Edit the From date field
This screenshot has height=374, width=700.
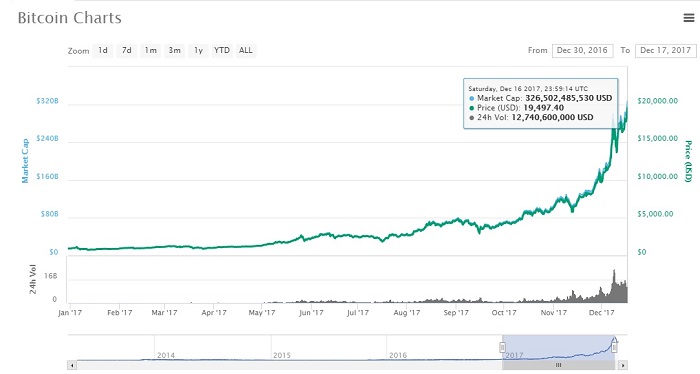582,50
